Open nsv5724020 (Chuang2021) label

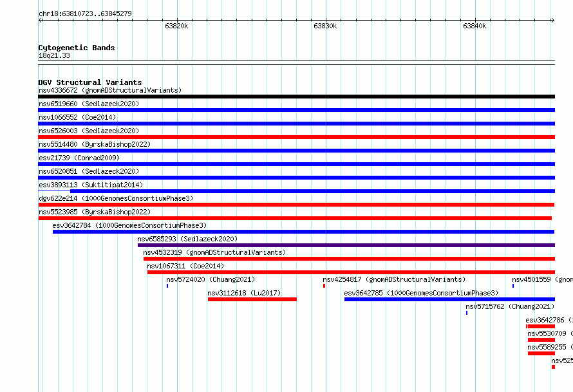(211, 279)
